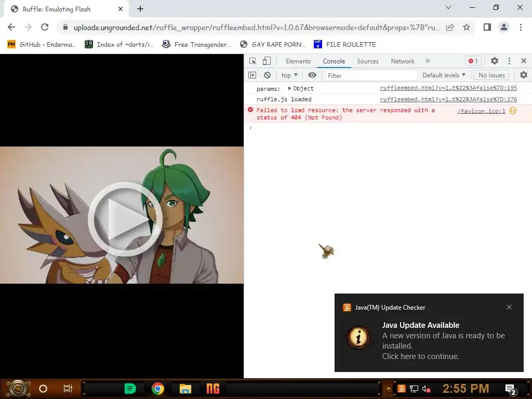
Task: Open Index of ~dartz bookmark
Action: 119,44
